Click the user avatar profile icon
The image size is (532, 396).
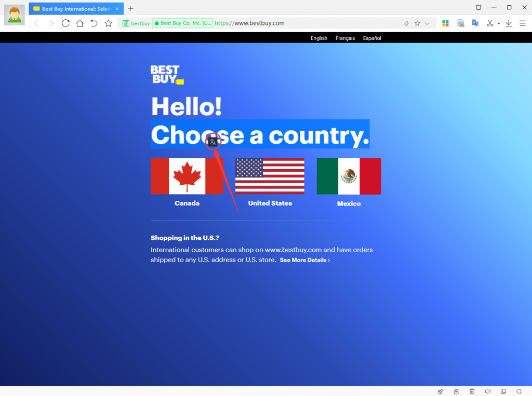click(14, 15)
